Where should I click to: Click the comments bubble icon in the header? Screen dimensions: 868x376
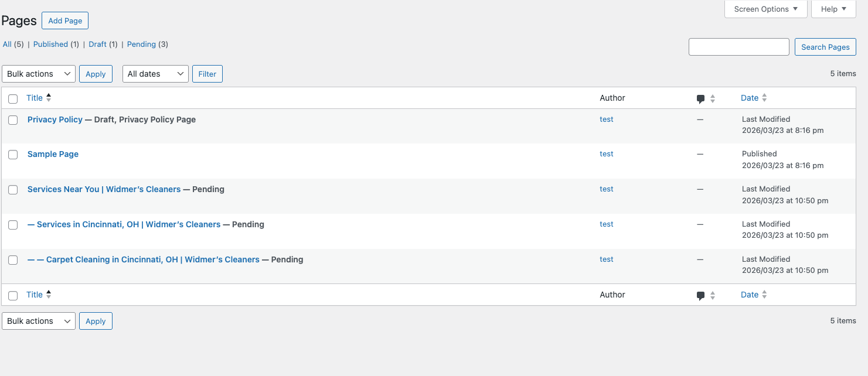point(701,98)
